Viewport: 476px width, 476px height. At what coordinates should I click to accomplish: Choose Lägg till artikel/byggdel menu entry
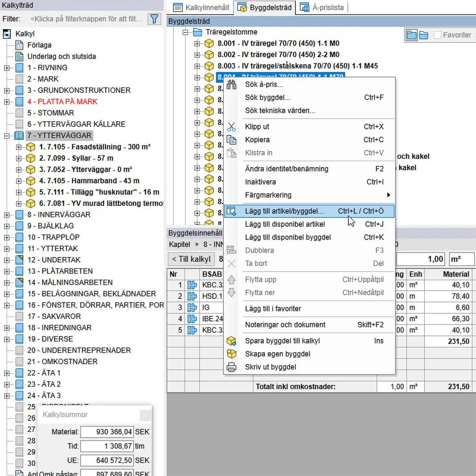284,211
